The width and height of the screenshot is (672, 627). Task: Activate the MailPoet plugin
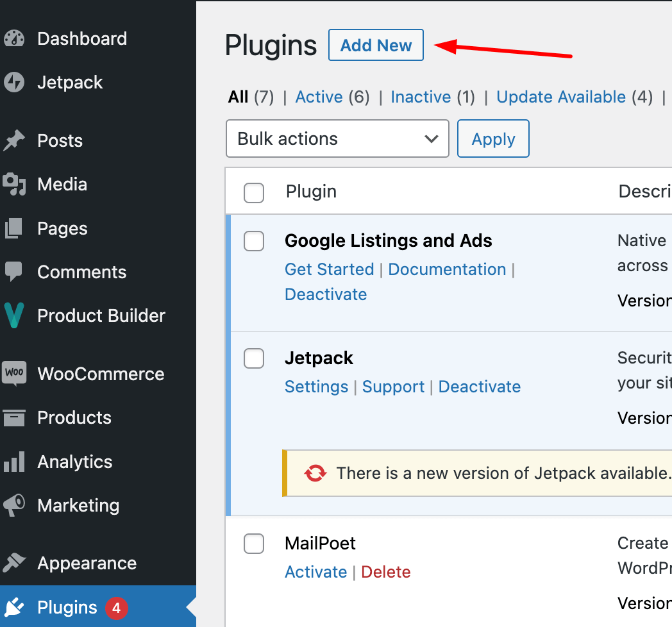click(x=316, y=572)
